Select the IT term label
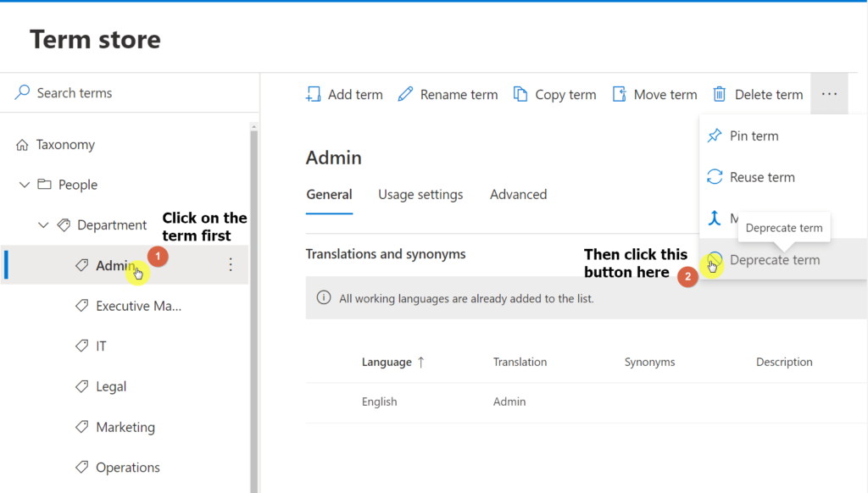The height and width of the screenshot is (493, 868). click(102, 346)
